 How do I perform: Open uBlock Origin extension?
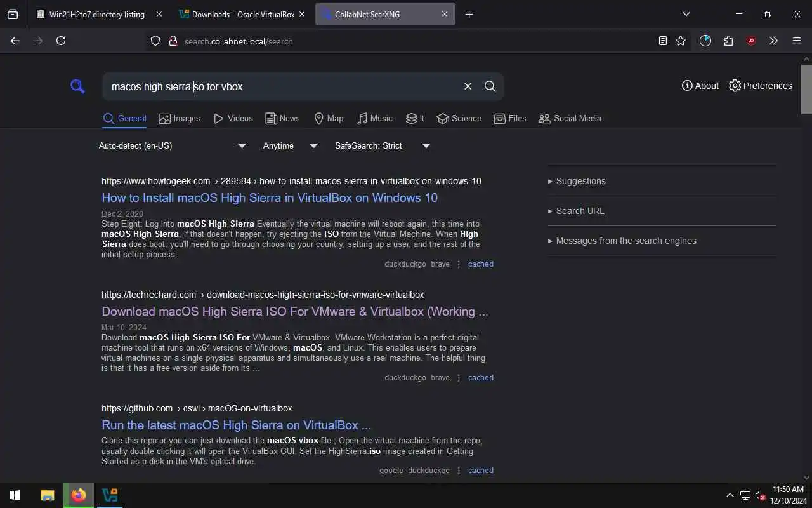click(x=751, y=41)
